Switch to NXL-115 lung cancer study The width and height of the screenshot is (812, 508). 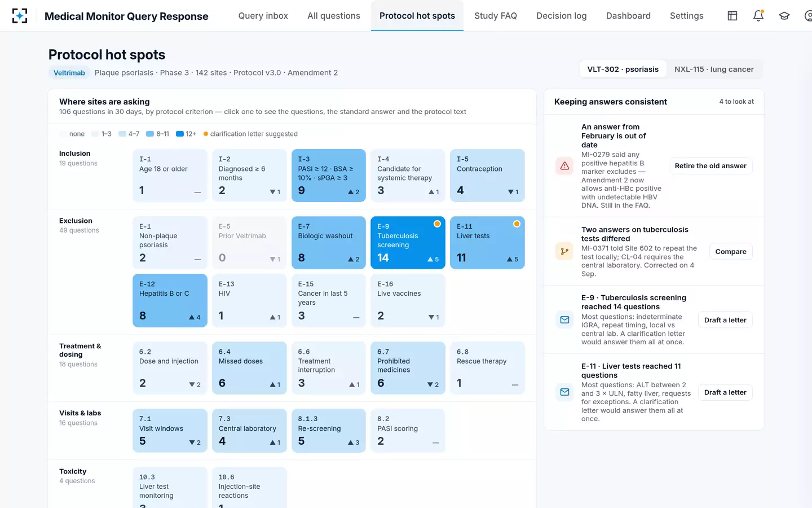coord(714,69)
